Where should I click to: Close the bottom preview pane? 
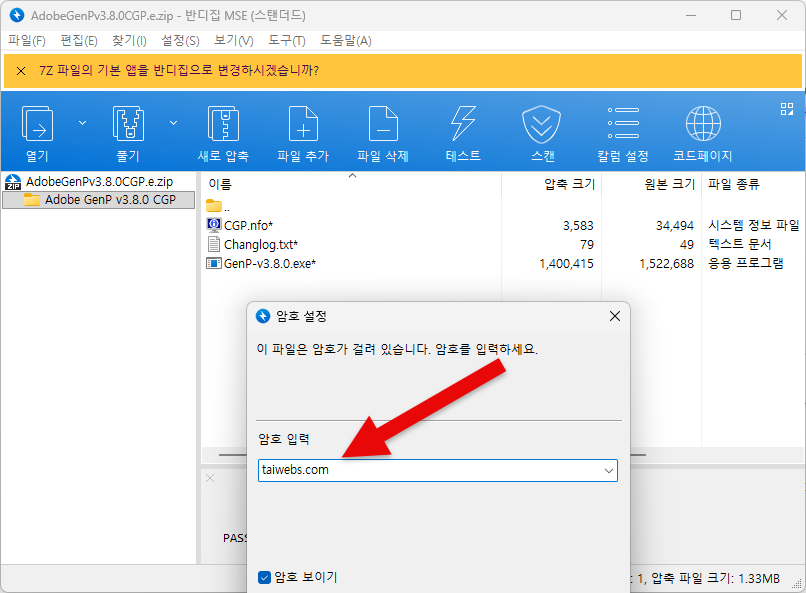[x=210, y=478]
